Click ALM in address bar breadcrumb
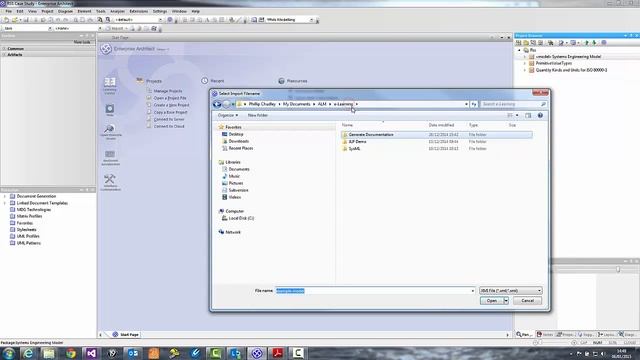The height and width of the screenshot is (360, 640). (322, 104)
